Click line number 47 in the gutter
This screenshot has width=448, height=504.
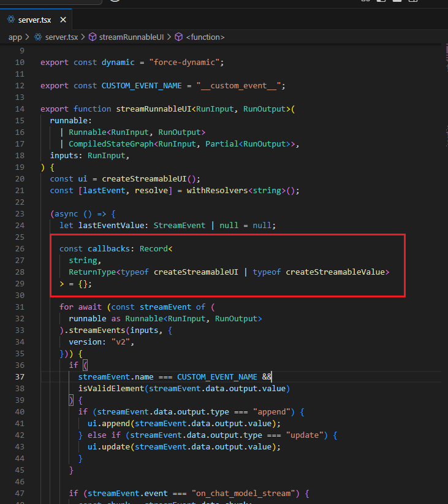tap(20, 494)
